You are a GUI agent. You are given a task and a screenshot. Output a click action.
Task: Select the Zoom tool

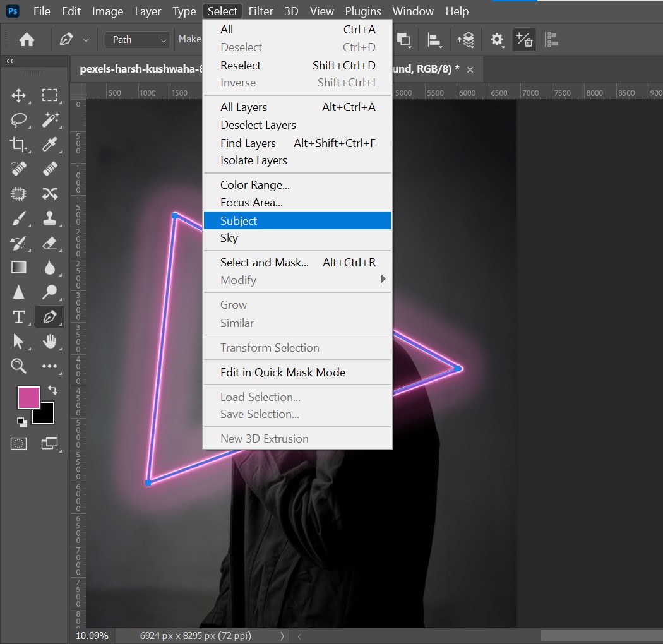tap(18, 366)
